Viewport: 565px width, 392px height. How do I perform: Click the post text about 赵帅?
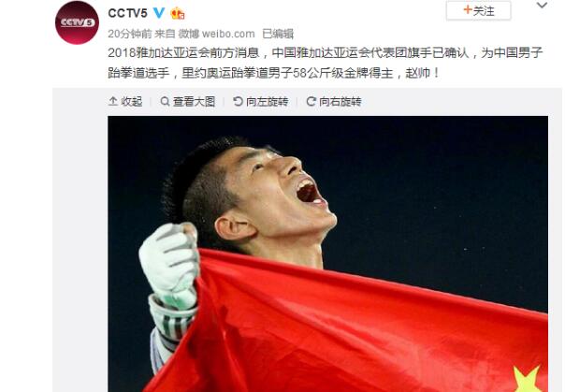pyautogui.click(x=325, y=63)
